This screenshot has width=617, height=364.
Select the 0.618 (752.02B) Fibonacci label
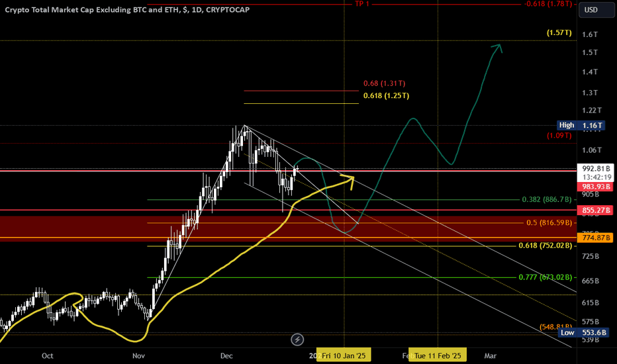click(x=546, y=246)
